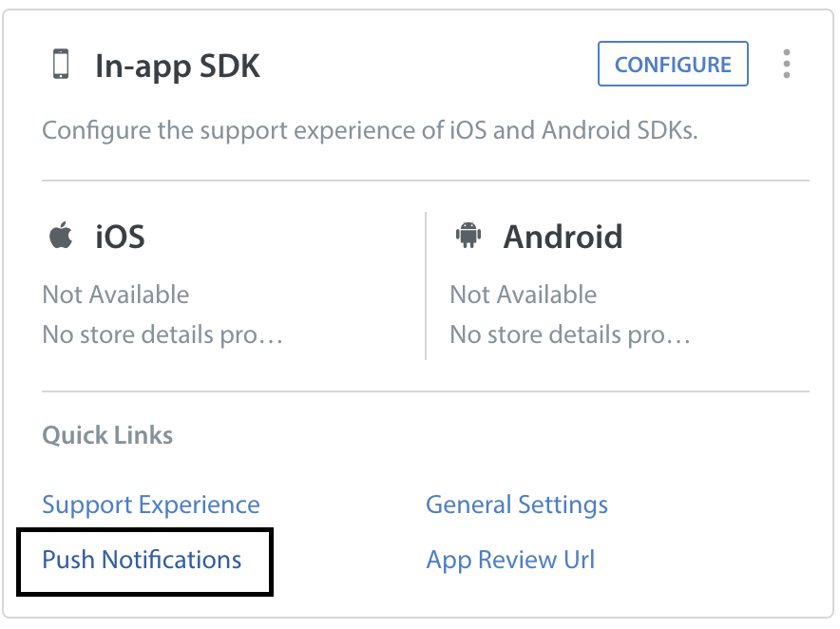Click the iOS platform heading

120,237
